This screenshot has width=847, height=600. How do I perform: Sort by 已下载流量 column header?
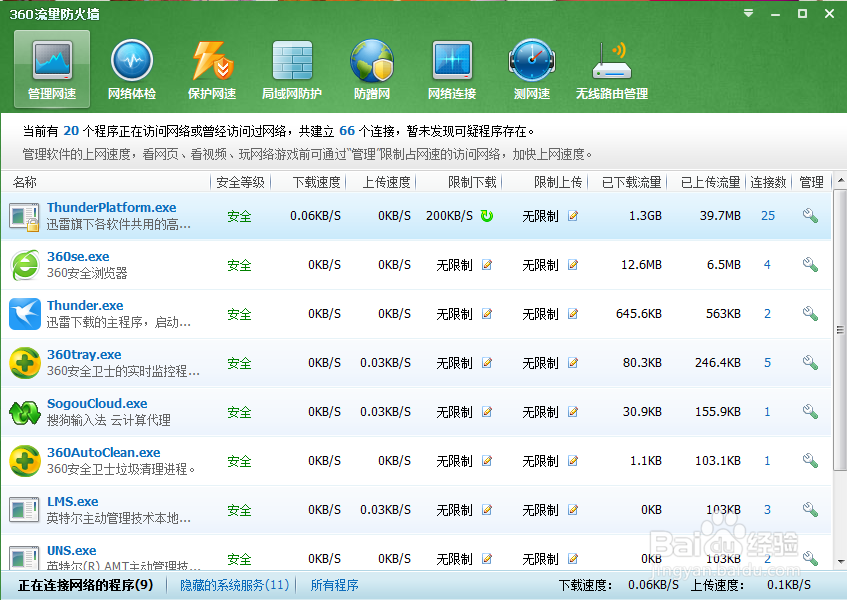631,183
